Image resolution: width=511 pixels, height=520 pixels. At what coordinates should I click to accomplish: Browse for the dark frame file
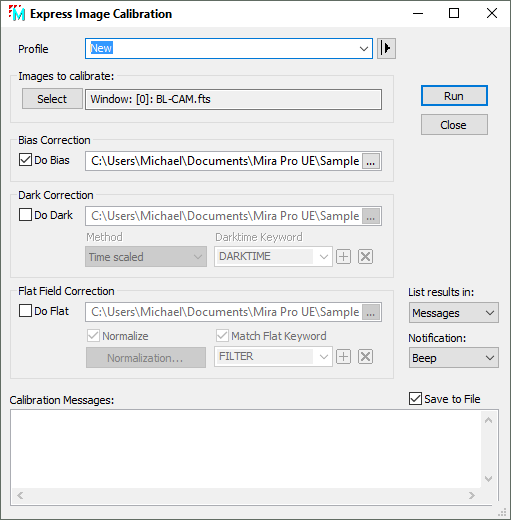coord(371,217)
